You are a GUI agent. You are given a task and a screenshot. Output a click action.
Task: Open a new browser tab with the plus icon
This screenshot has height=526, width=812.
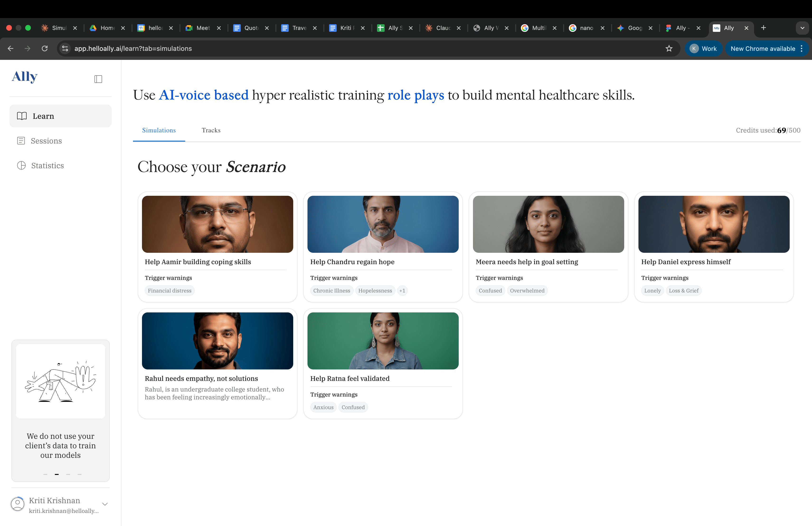(764, 28)
